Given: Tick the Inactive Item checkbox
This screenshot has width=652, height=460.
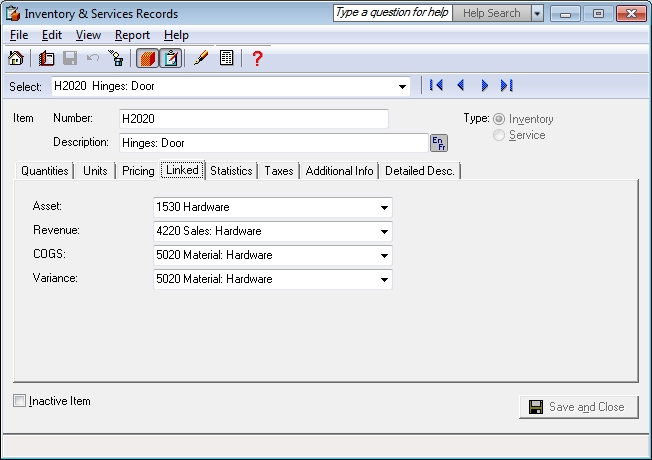Looking at the screenshot, I should 21,401.
